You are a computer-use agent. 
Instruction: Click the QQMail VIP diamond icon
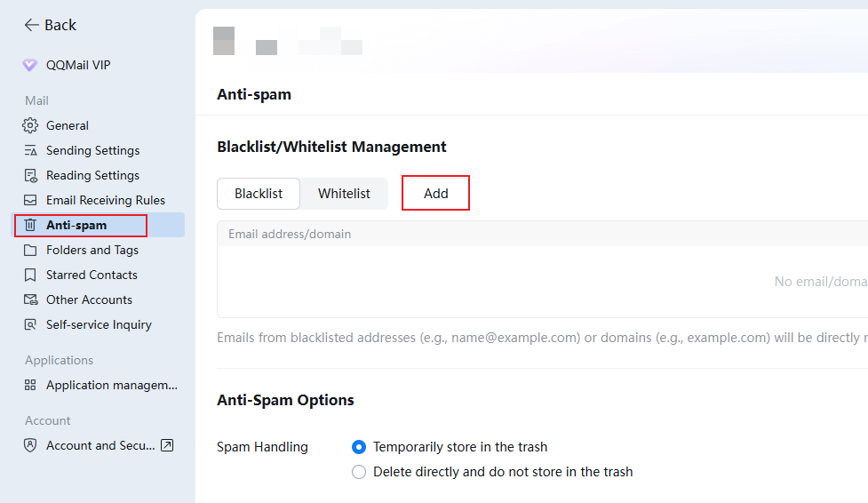tap(30, 65)
